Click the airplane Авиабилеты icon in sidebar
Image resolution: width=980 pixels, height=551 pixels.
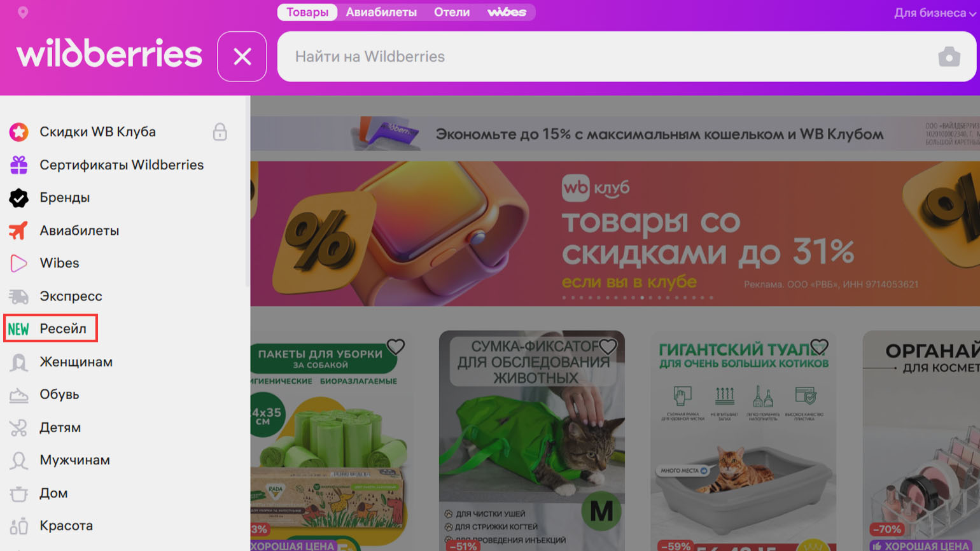click(18, 230)
